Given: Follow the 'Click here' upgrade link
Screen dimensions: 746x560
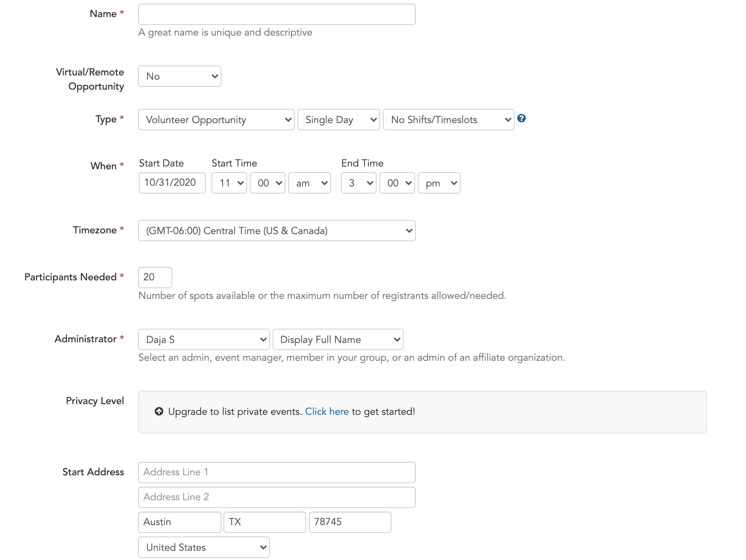Looking at the screenshot, I should [327, 412].
